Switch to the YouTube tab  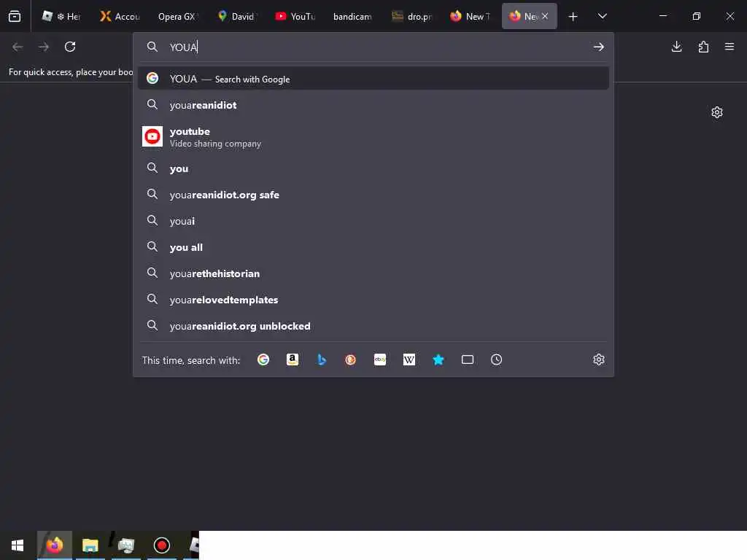295,16
